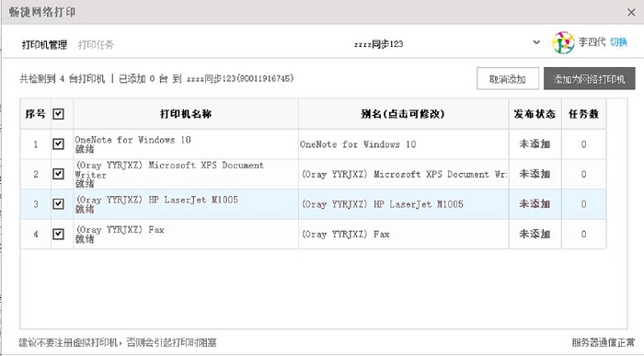Click the 添加为网络打印机 button
The image size is (644, 356).
click(590, 78)
